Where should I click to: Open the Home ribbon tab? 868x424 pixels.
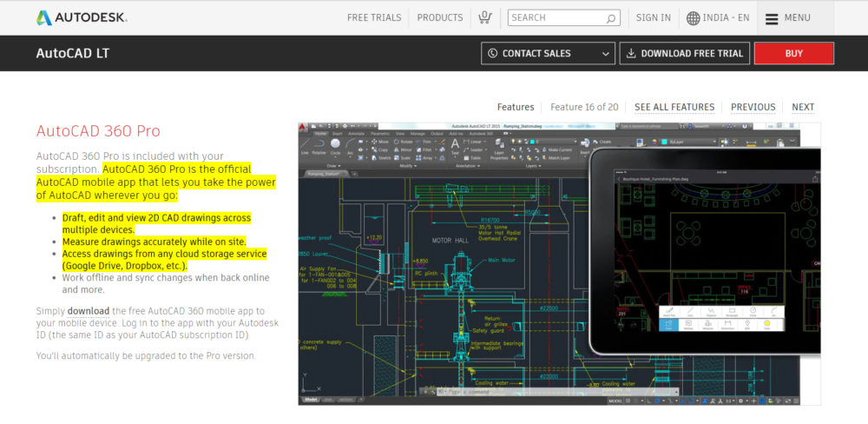(320, 134)
